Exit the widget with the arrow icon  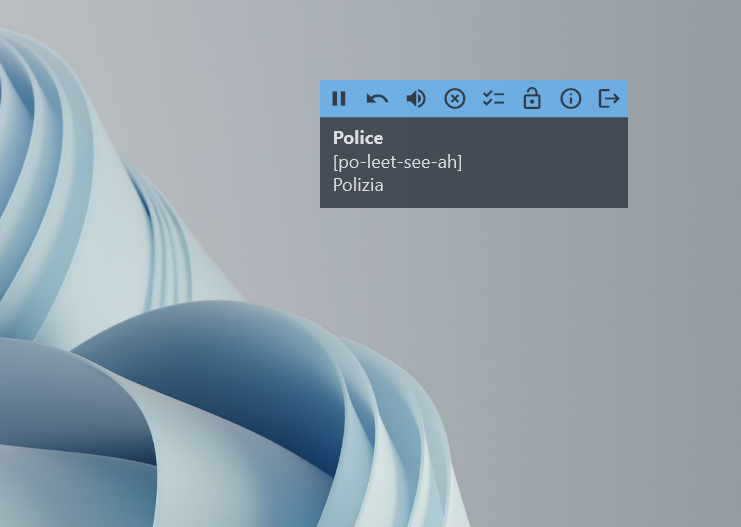609,99
